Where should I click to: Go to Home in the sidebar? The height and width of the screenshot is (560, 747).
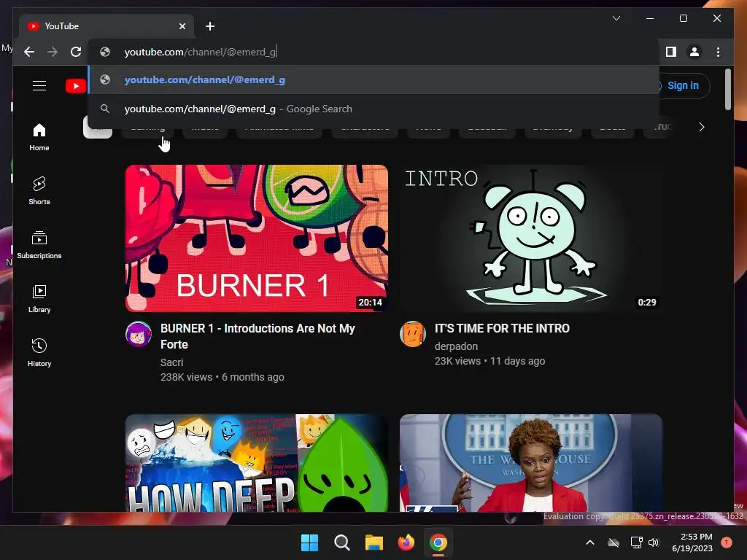point(39,137)
